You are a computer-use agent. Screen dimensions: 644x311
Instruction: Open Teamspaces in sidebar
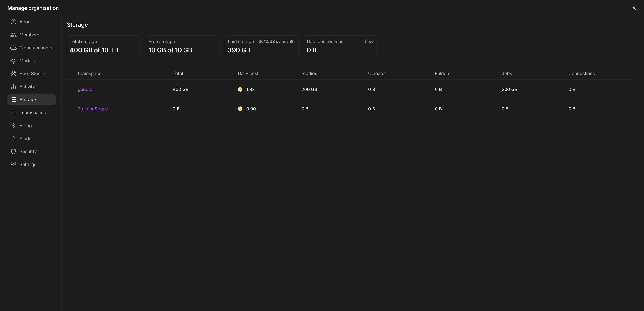point(31,113)
